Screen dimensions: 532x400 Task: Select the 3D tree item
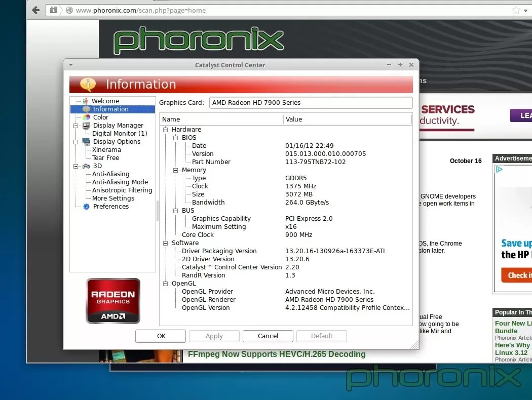pos(97,166)
